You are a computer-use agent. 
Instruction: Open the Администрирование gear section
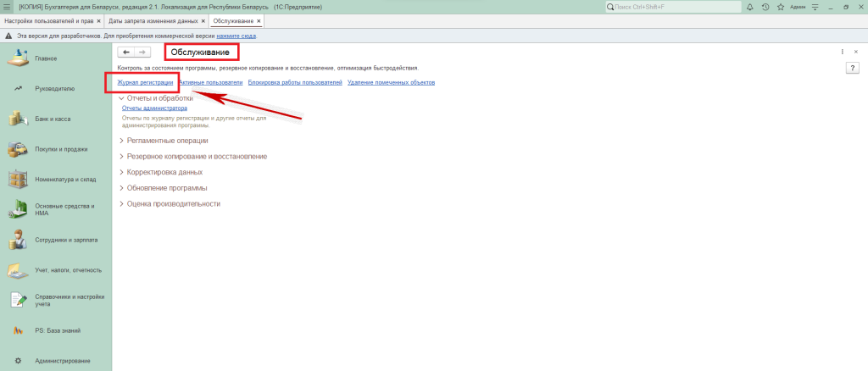coord(62,361)
